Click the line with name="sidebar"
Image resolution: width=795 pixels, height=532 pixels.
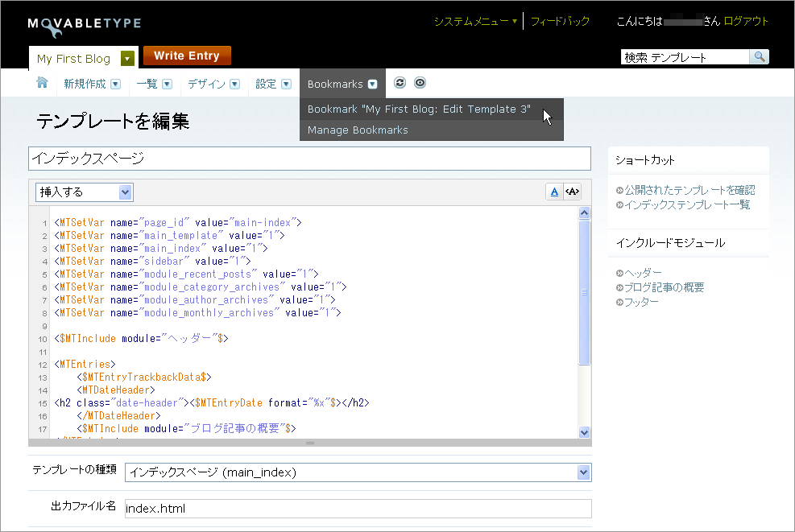pos(152,261)
